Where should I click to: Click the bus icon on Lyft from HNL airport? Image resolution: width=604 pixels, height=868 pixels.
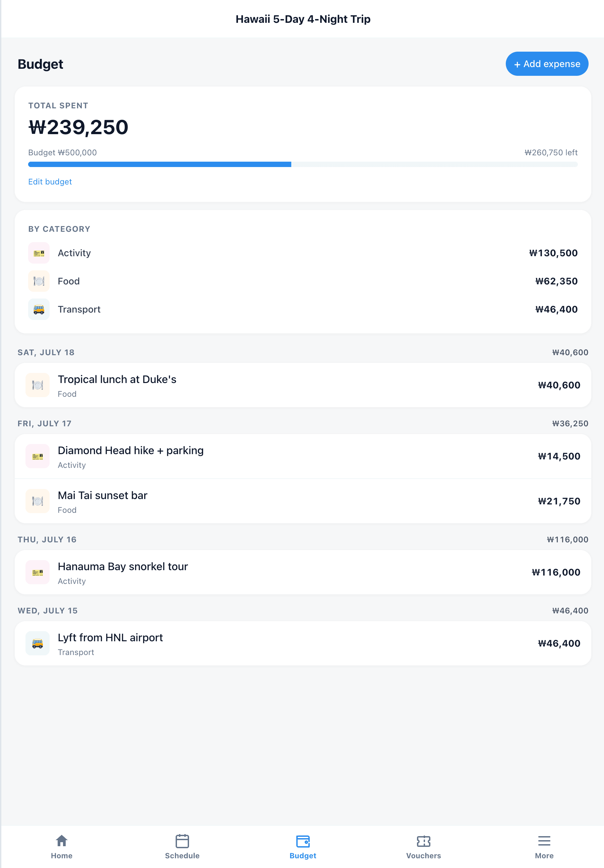coord(37,643)
